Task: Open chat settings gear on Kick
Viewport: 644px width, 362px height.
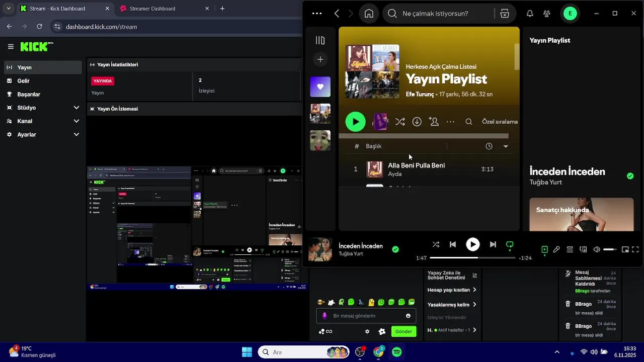Action: (367, 331)
